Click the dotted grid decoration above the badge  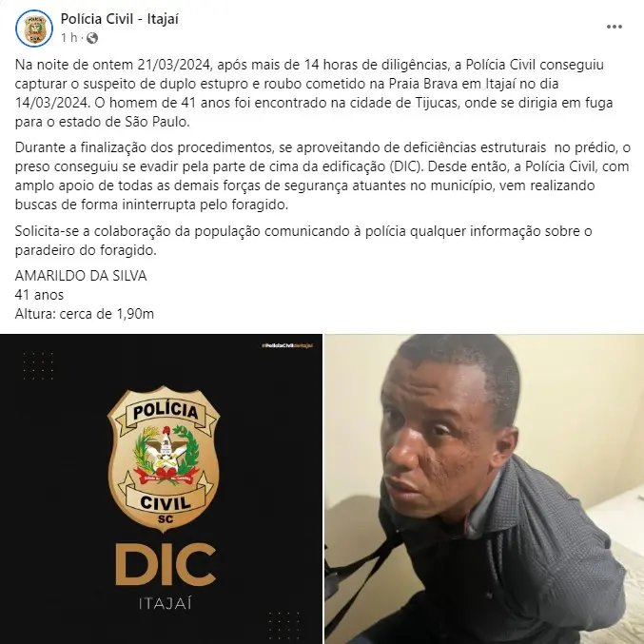(x=38, y=365)
